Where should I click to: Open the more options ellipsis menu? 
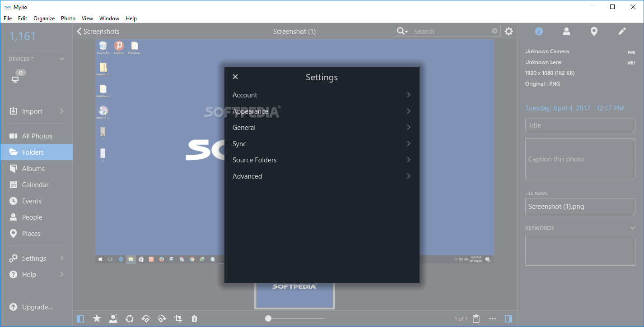[x=493, y=319]
